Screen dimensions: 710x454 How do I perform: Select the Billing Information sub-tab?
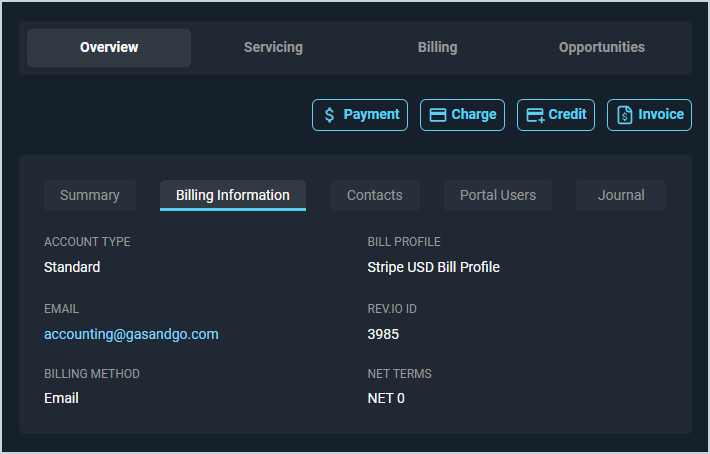[233, 195]
